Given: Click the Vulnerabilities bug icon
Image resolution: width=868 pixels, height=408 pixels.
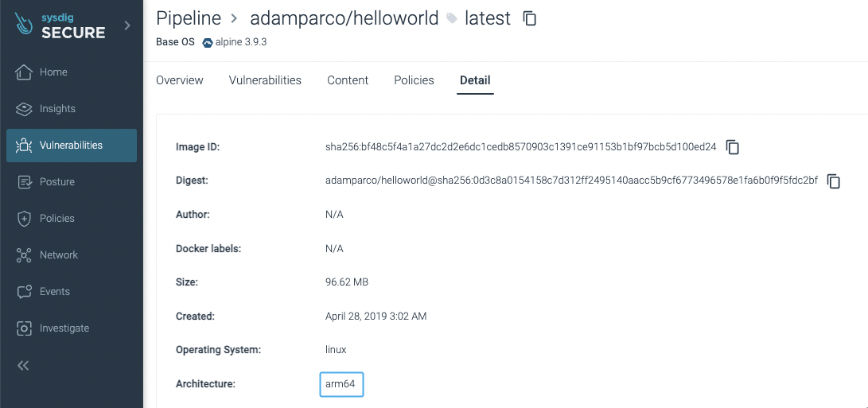Looking at the screenshot, I should coord(23,146).
